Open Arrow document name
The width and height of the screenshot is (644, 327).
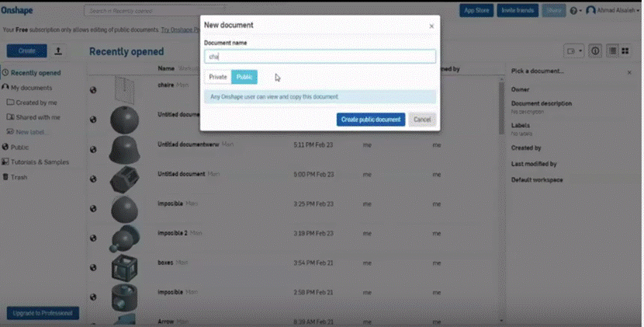pos(166,322)
